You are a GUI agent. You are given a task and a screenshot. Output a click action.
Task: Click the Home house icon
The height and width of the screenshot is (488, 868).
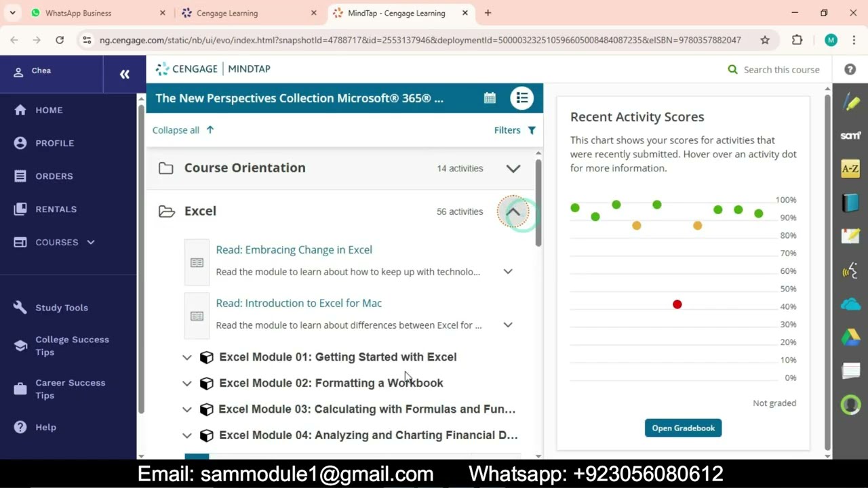20,110
